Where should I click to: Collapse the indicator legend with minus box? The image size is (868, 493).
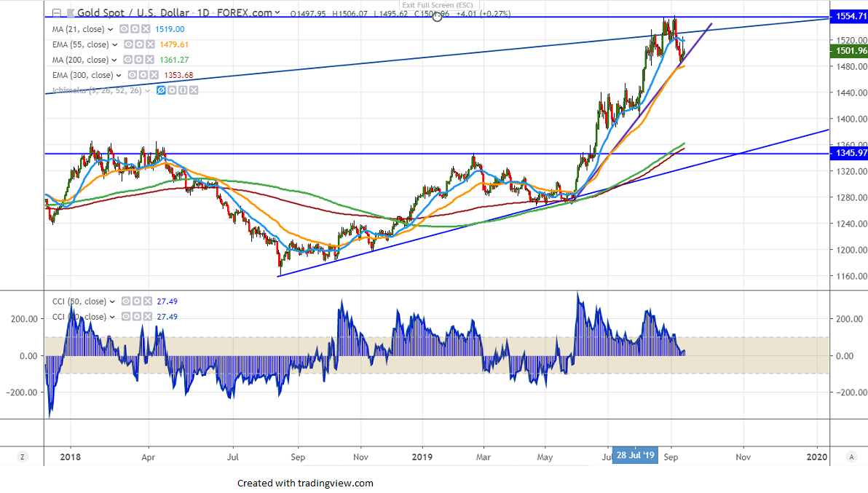pos(55,13)
